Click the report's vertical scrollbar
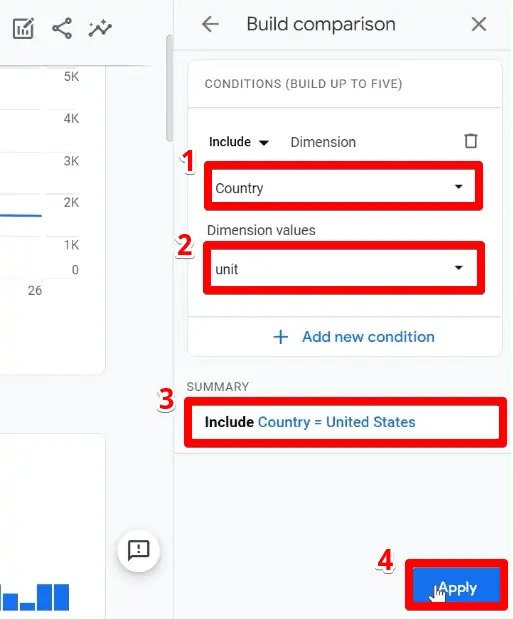This screenshot has width=513, height=619. 169,88
